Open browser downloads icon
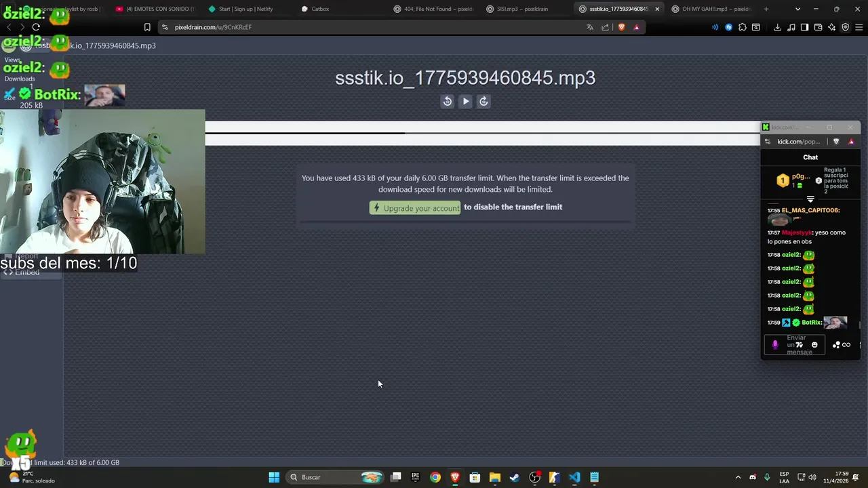 [x=777, y=27]
